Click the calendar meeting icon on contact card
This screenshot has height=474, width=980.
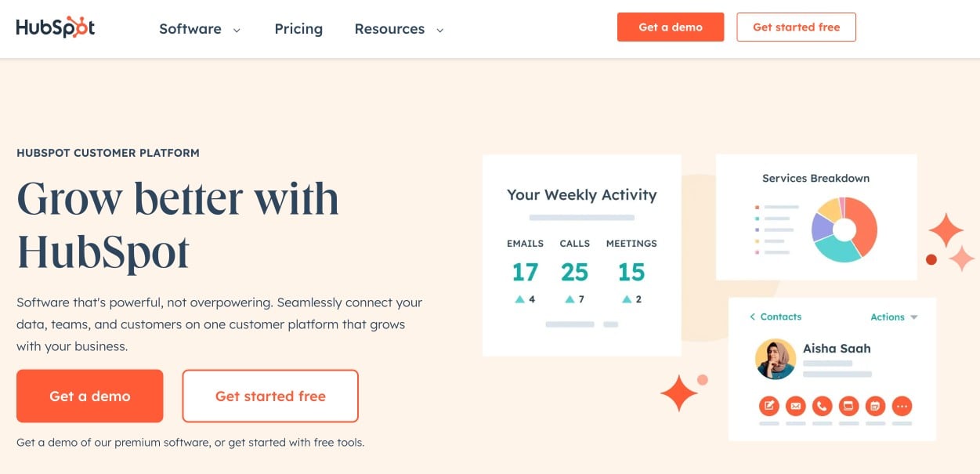(x=875, y=406)
